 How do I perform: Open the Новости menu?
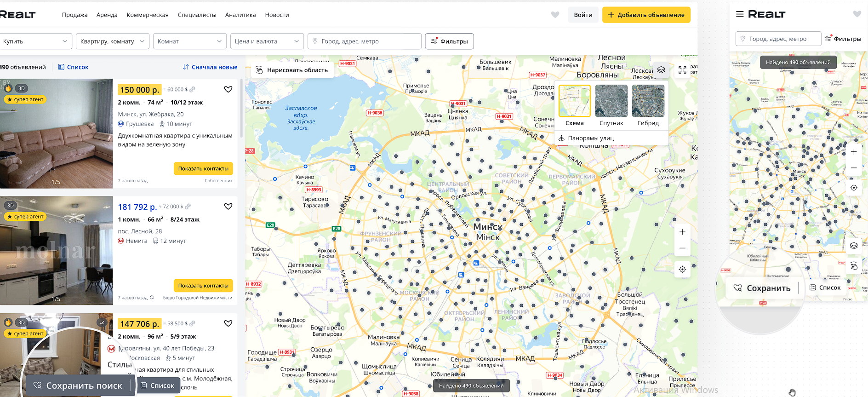pos(277,15)
